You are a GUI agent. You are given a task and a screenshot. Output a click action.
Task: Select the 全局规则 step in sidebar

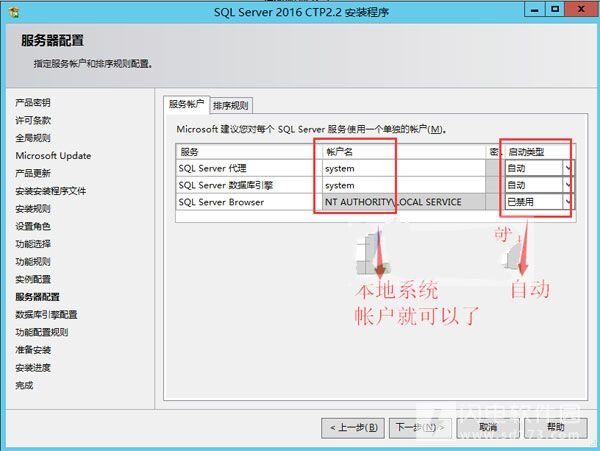pos(33,138)
